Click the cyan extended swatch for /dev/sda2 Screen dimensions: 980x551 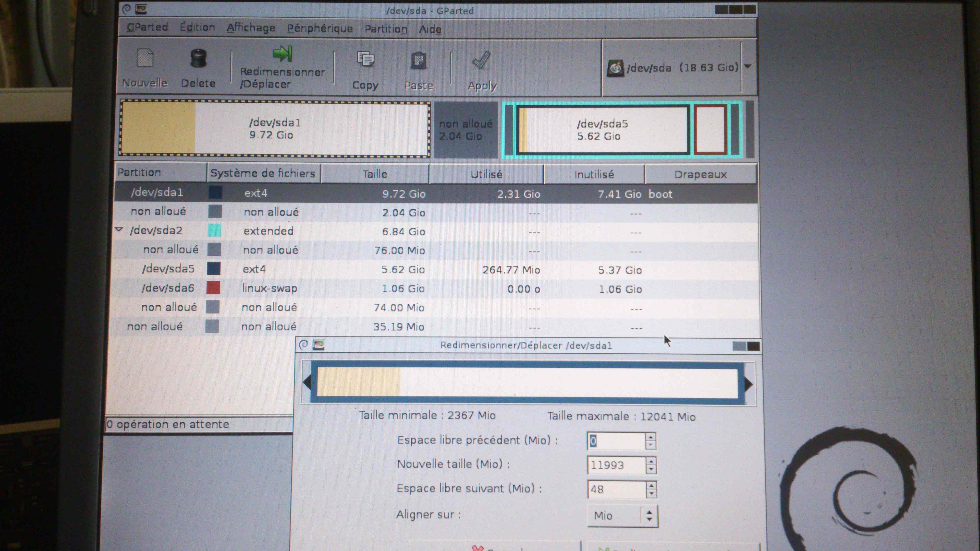click(x=214, y=230)
